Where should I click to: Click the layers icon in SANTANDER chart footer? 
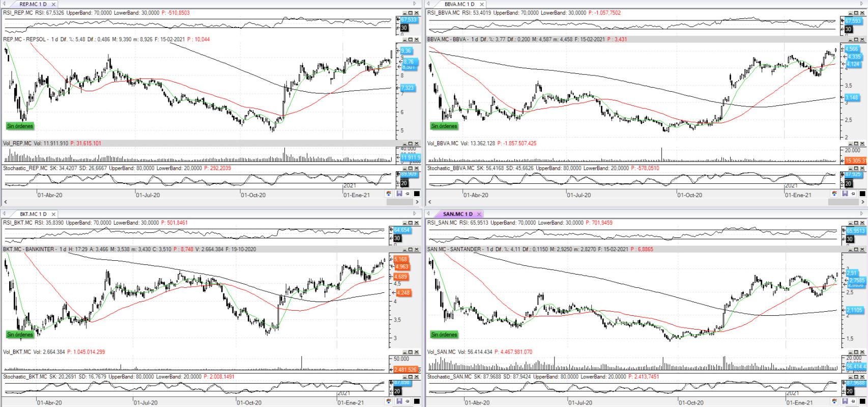click(834, 402)
